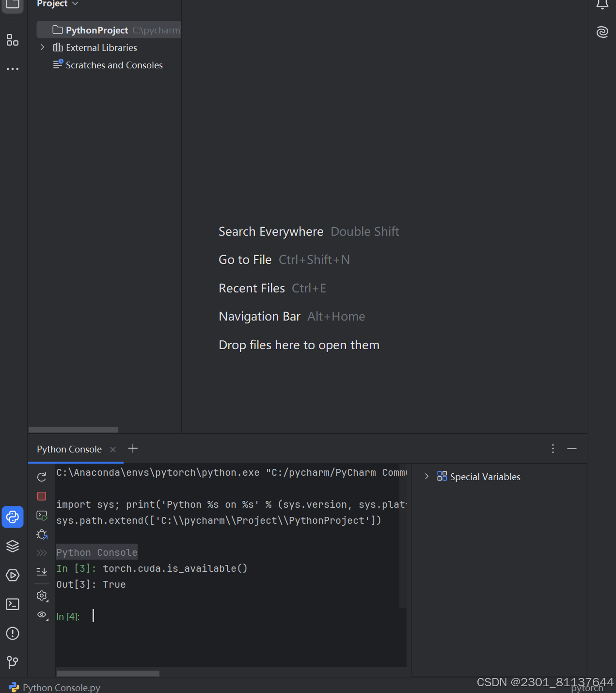This screenshot has height=693, width=616.
Task: Expand the Special Variables panel
Action: 426,476
